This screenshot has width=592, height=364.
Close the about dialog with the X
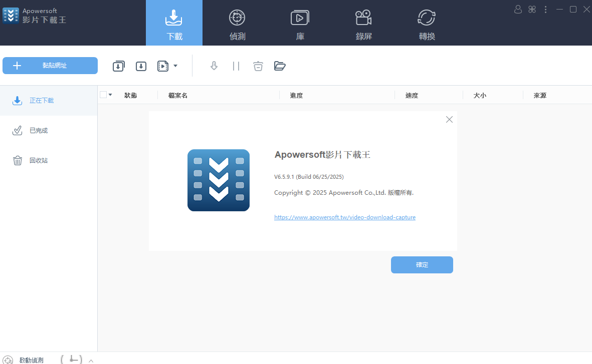tap(449, 120)
